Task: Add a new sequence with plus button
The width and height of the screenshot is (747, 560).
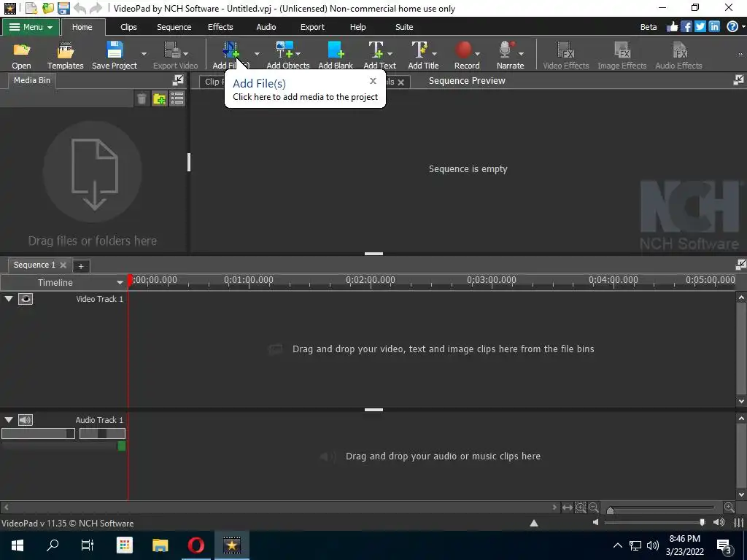Action: [x=81, y=266]
